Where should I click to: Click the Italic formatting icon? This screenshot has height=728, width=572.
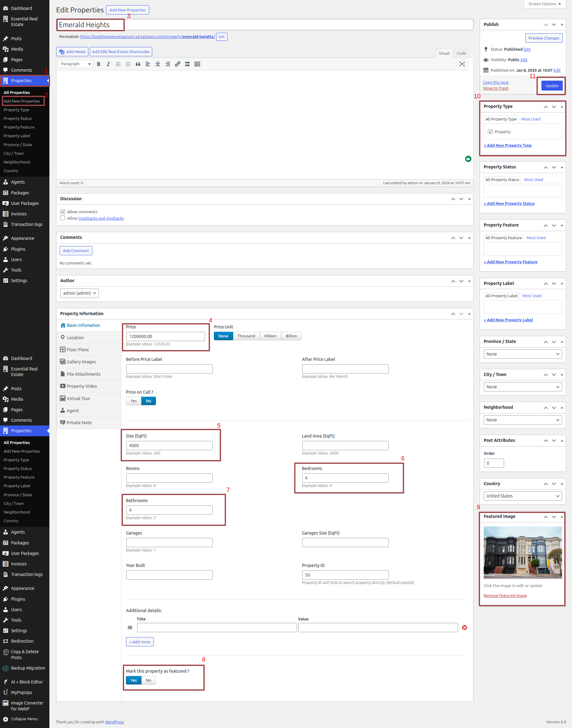click(x=108, y=64)
